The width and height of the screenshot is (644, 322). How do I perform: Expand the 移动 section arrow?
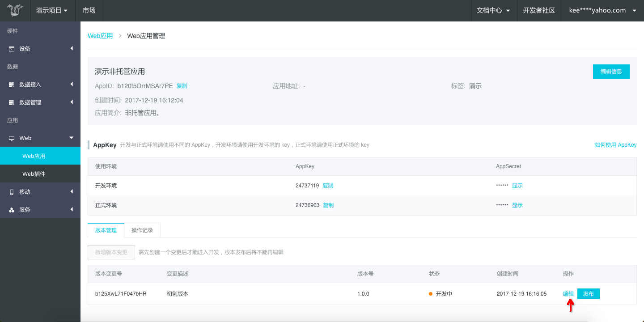72,191
